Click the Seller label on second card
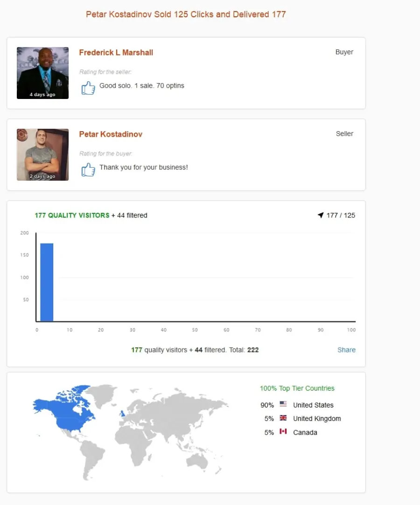Screen dimensions: 420x505 coord(344,133)
